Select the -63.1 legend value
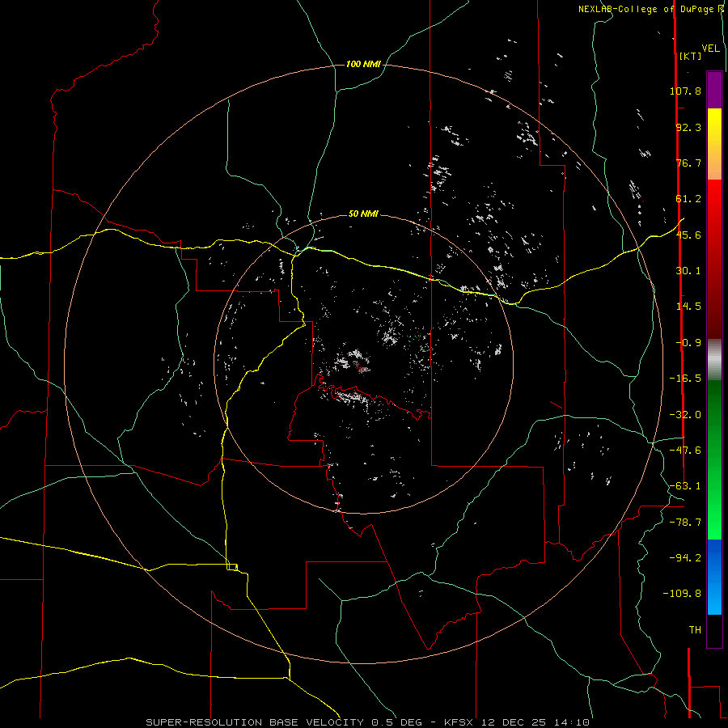 click(685, 486)
